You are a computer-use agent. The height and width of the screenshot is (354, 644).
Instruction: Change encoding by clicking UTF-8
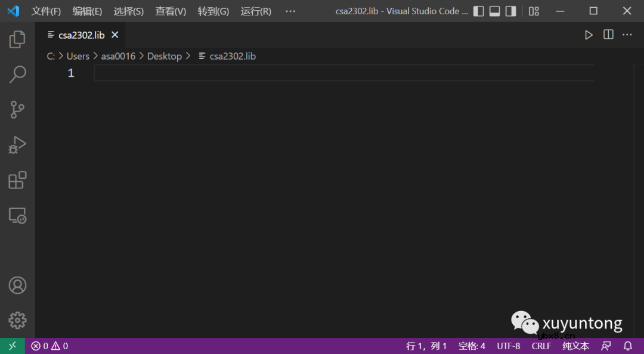[x=509, y=346]
